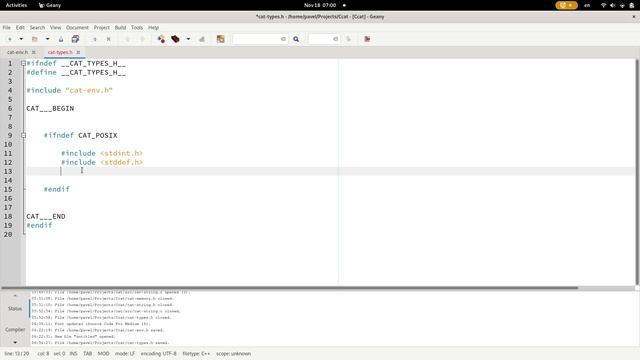Screen dimensions: 640x360
Task: Click 'line: 13 / 20' status entry
Action: (x=17, y=353)
